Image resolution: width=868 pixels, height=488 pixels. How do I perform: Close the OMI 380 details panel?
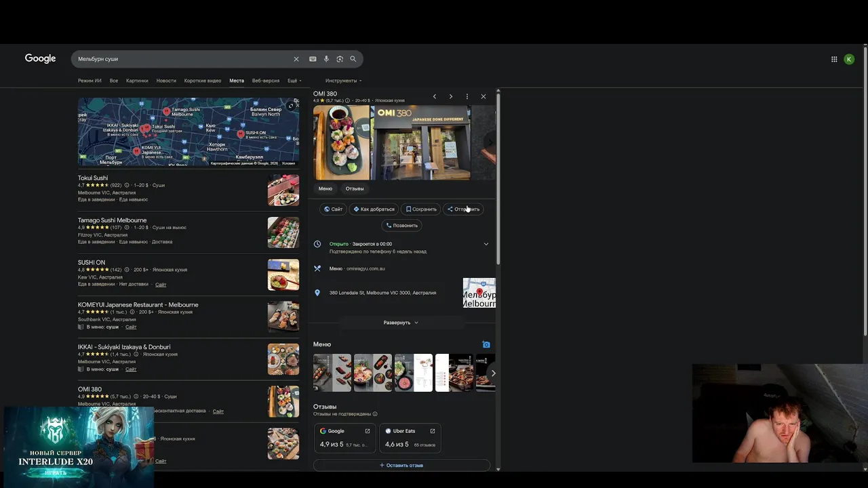(484, 96)
